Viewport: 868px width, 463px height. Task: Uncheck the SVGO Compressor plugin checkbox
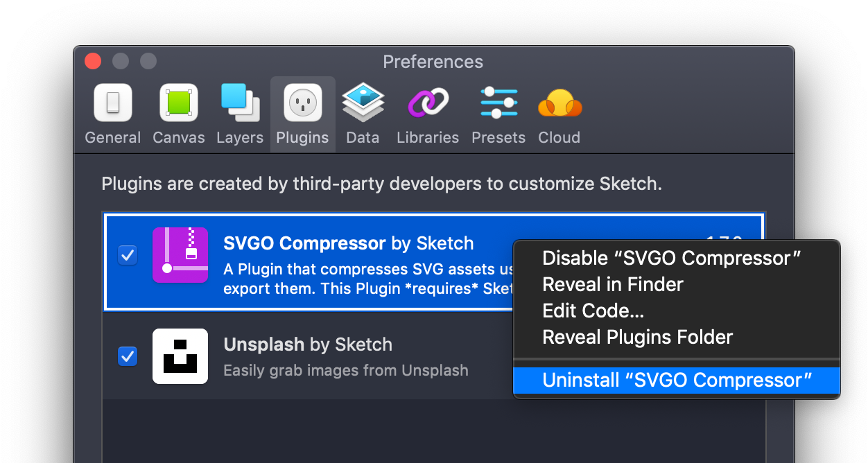[x=128, y=255]
